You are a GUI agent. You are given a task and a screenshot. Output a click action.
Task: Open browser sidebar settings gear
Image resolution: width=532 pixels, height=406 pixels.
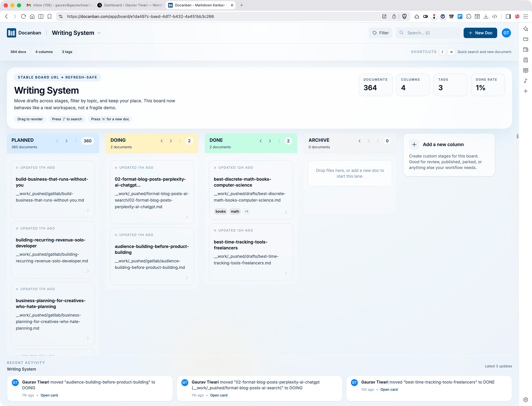[x=526, y=399]
